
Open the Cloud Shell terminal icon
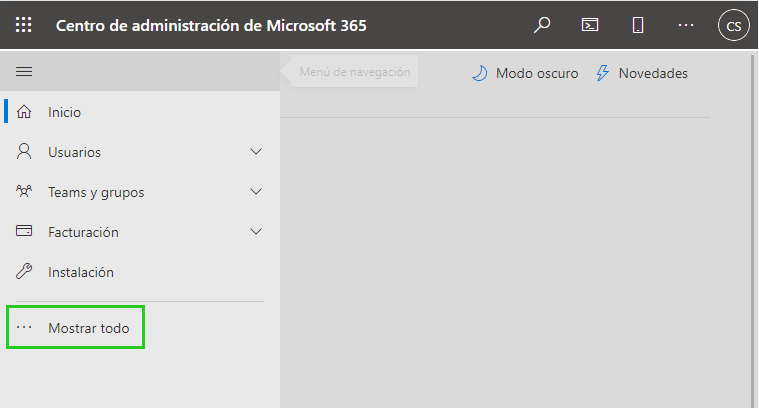(x=590, y=25)
